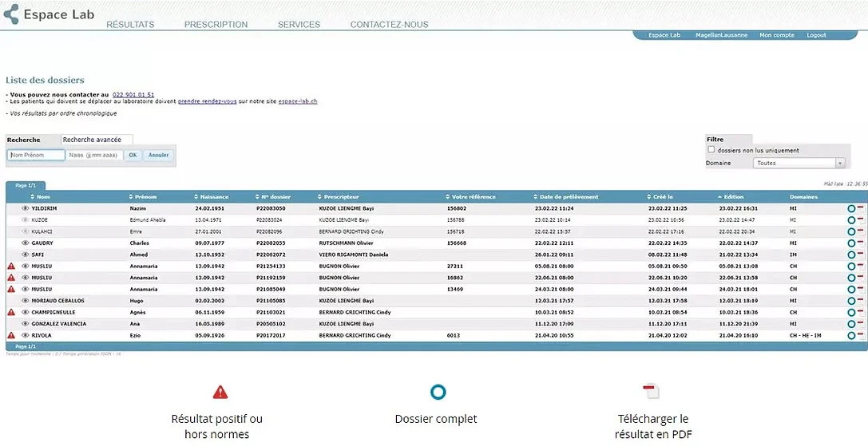Screen dimensions: 868x446
Task: Open the RÉSULTATS menu
Action: coord(130,25)
